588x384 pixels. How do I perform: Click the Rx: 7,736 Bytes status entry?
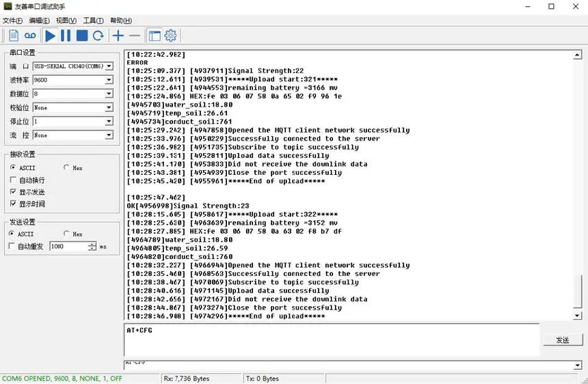(x=187, y=379)
